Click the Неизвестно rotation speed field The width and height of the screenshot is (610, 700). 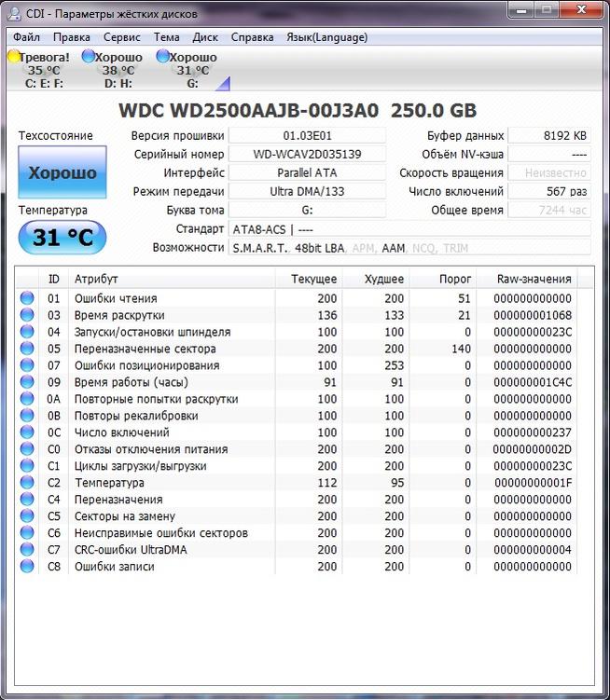pos(549,172)
